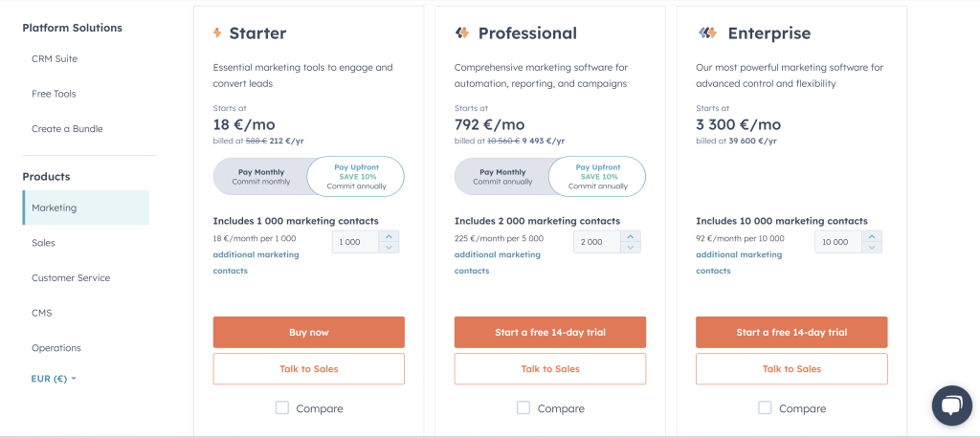Start the Enterprise free 14-day trial
The height and width of the screenshot is (438, 980).
791,333
